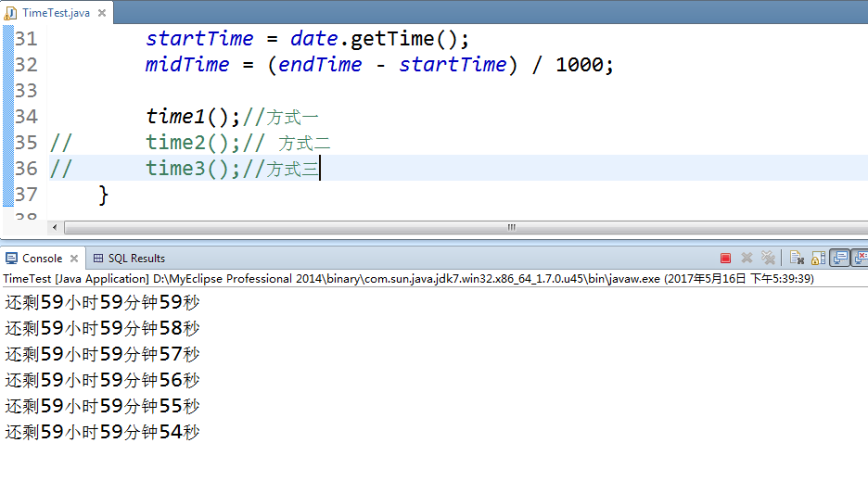
Task: Switch to the SQL Results tab
Action: (135, 259)
